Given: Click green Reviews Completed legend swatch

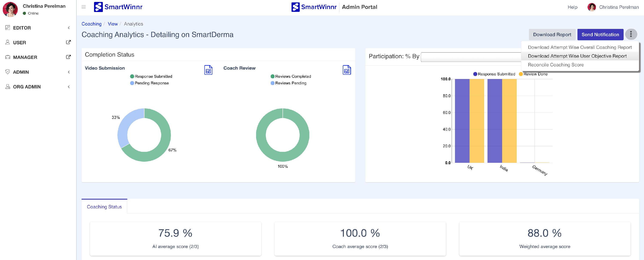Looking at the screenshot, I should point(272,76).
